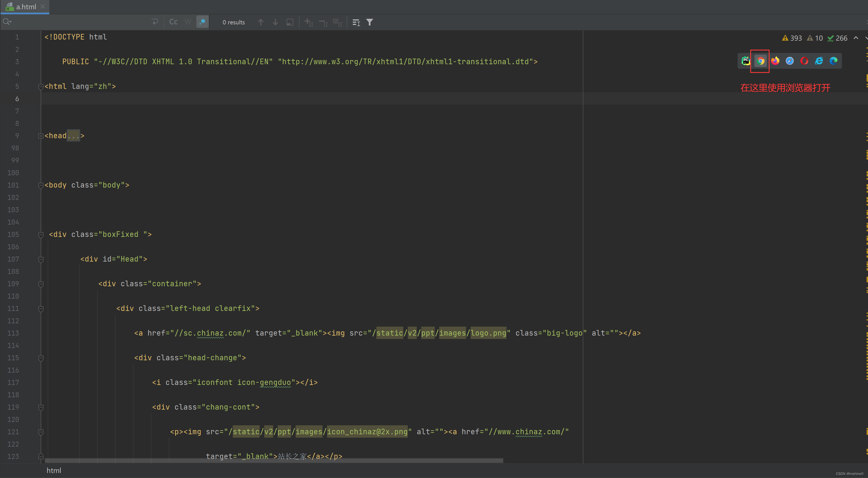Click the 266 typos indicator

click(837, 38)
